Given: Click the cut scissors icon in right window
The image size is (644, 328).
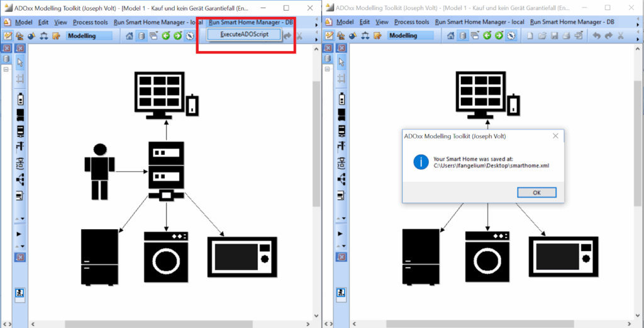Looking at the screenshot, I should [x=621, y=36].
